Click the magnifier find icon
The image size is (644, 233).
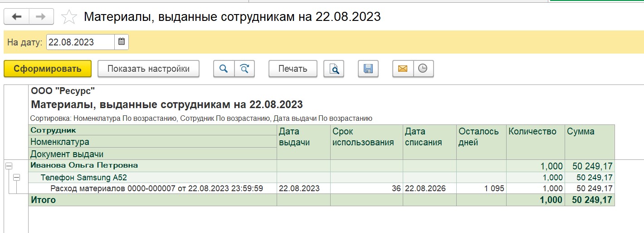pos(224,69)
